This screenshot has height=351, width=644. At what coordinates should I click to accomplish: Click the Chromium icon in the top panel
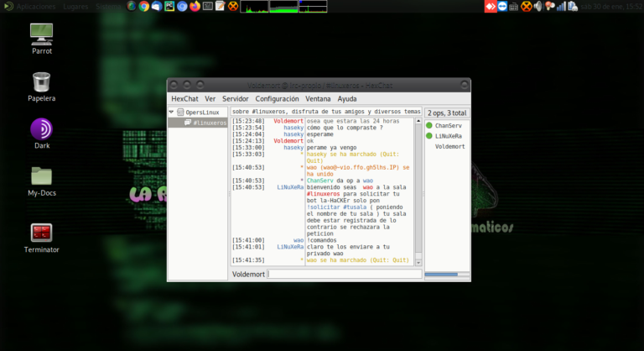click(182, 6)
